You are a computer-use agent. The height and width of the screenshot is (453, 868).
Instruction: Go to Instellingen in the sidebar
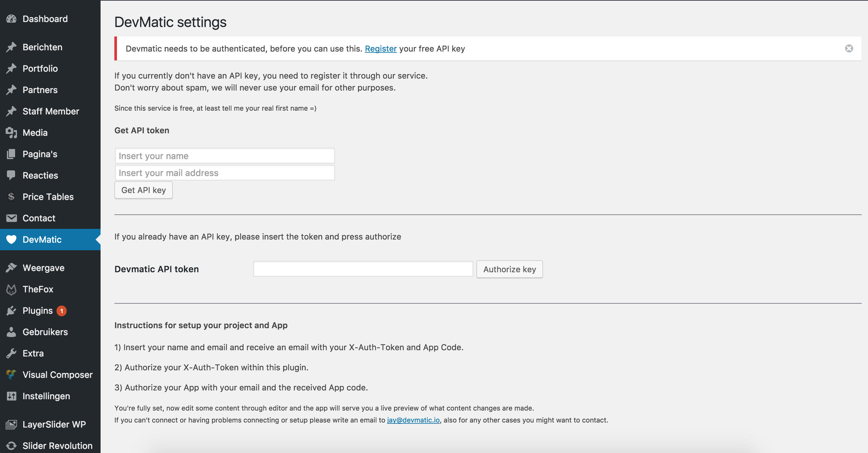coord(47,396)
